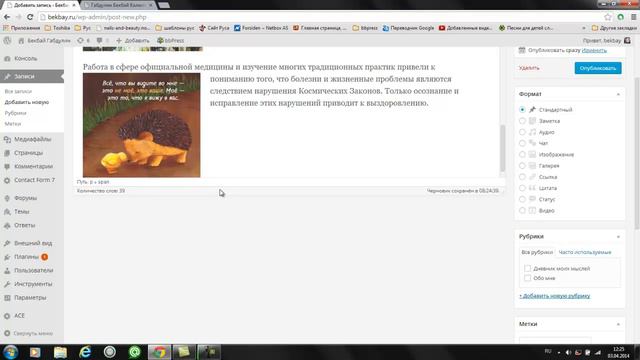
Task: Bookmark page with star icon
Action: coord(608,17)
